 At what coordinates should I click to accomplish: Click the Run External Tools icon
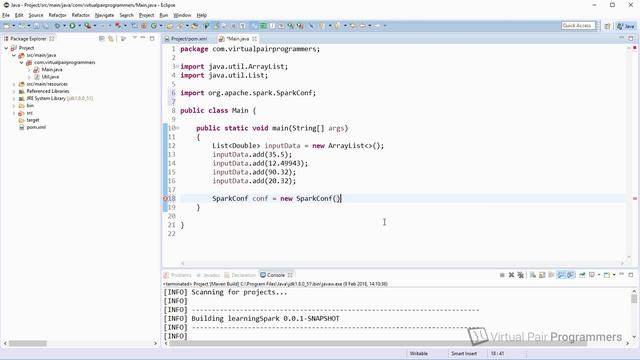87,26
